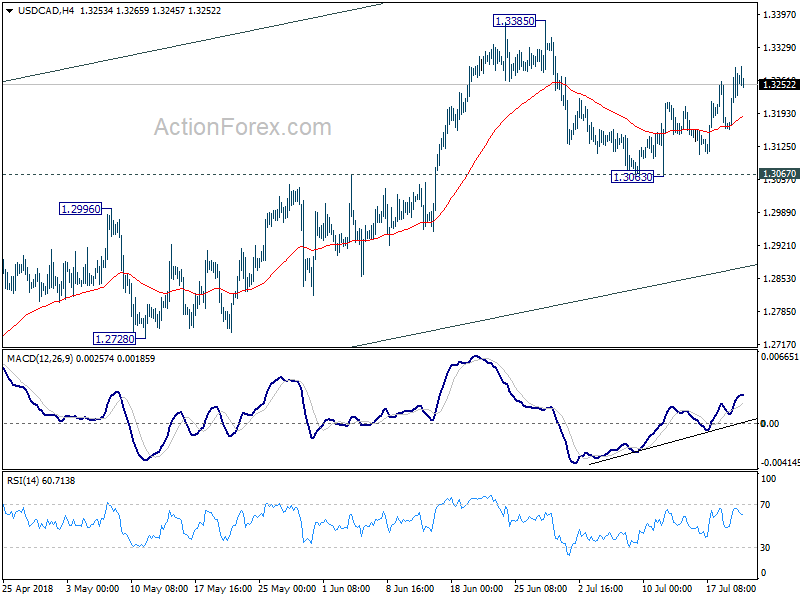Click the 8 Jun 16:00 date label
Image resolution: width=800 pixels, height=600 pixels.
tap(410, 589)
